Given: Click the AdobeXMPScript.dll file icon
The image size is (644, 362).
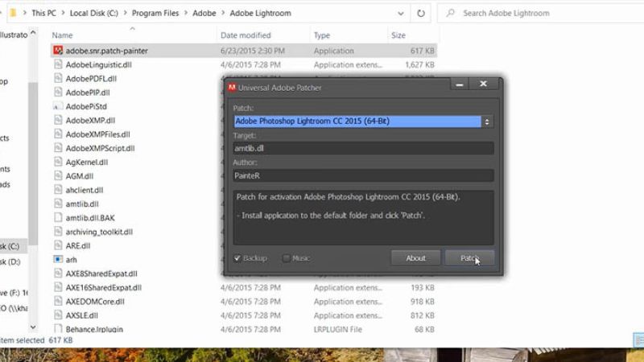Looking at the screenshot, I should coord(58,148).
